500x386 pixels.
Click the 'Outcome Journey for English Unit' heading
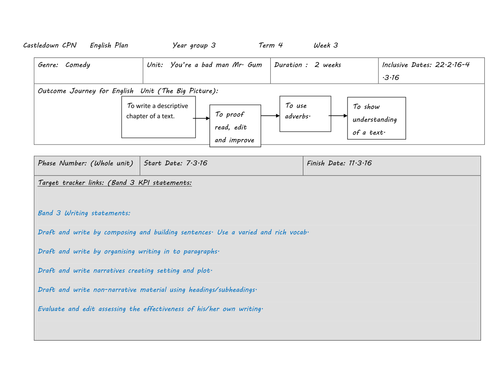[128, 91]
